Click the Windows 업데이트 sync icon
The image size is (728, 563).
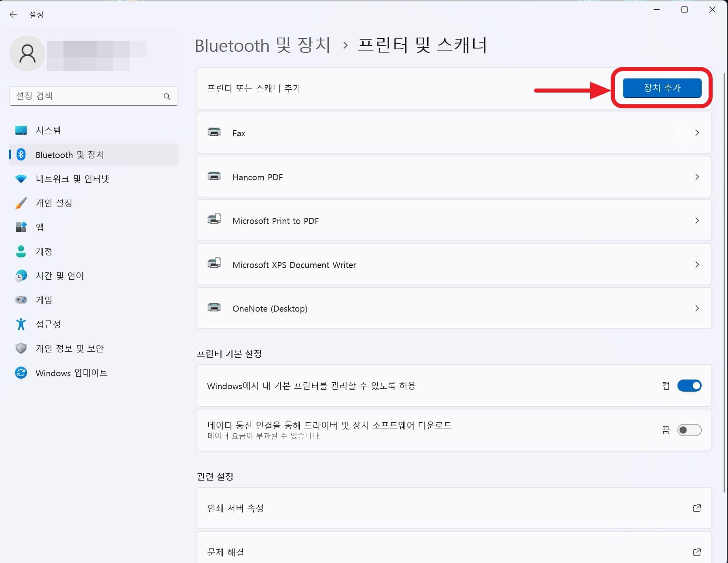point(21,373)
